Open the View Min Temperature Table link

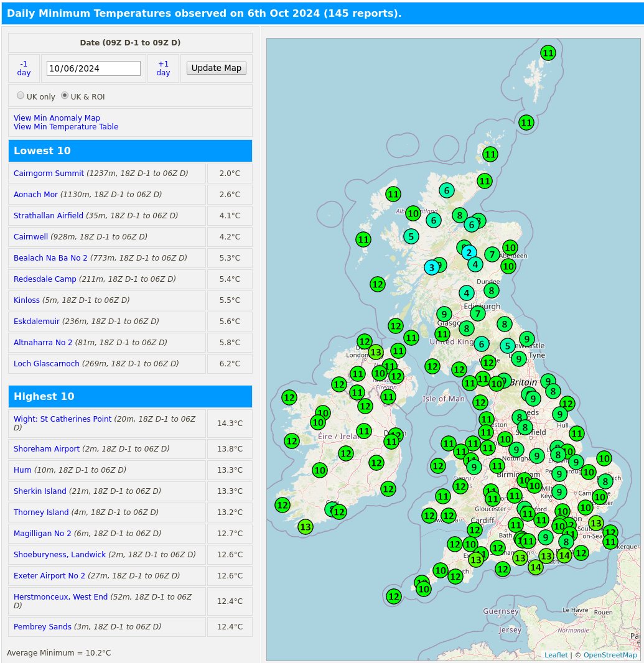(x=66, y=126)
